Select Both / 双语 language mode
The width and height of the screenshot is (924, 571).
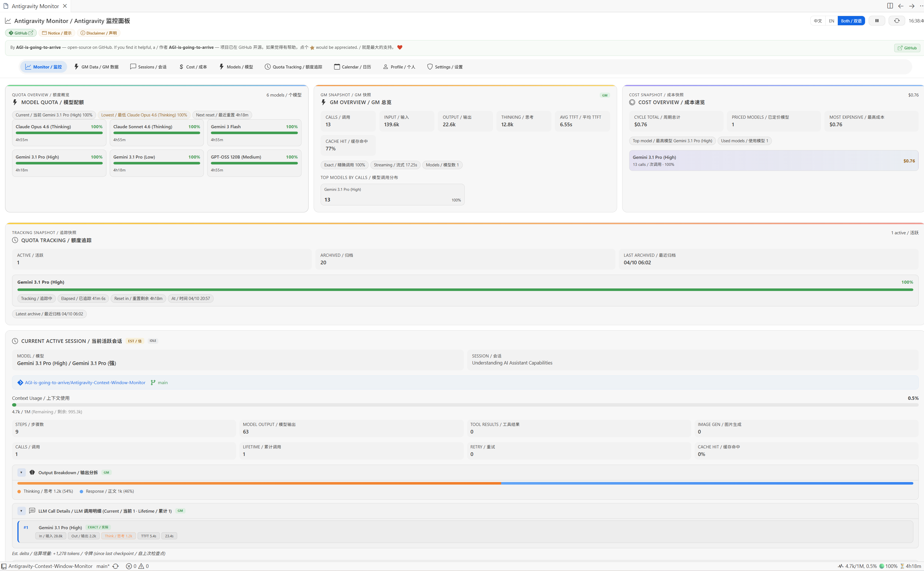click(851, 21)
